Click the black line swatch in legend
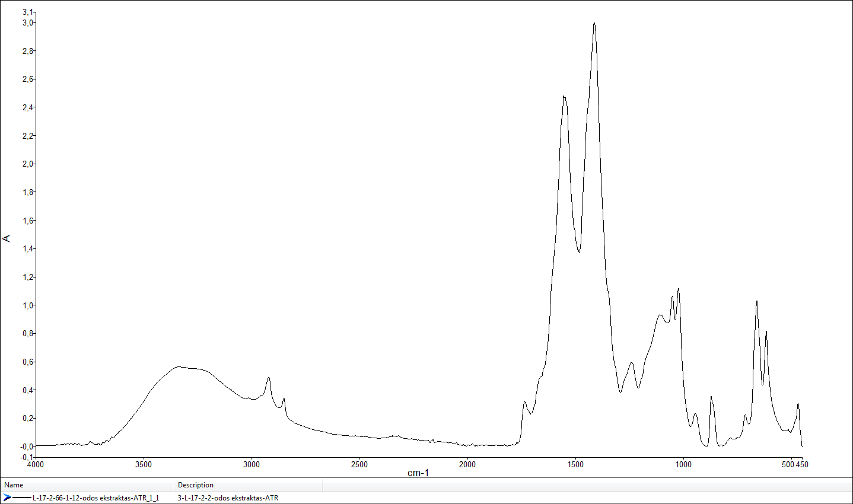 (22, 497)
